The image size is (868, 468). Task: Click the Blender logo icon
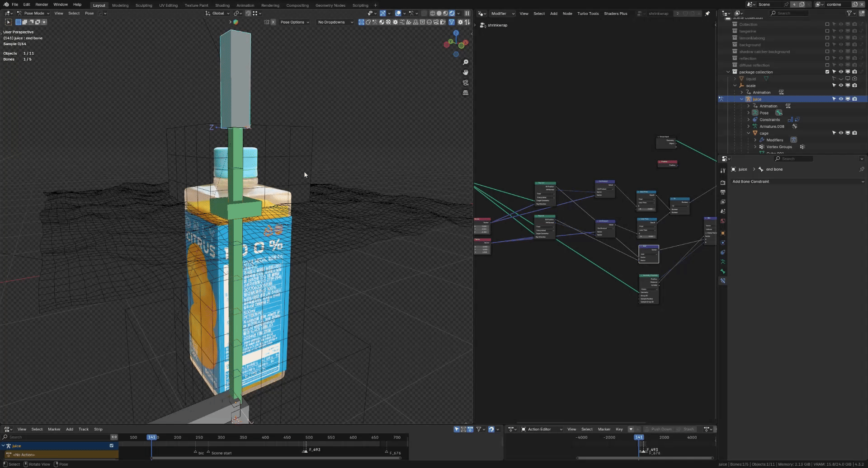click(6, 5)
